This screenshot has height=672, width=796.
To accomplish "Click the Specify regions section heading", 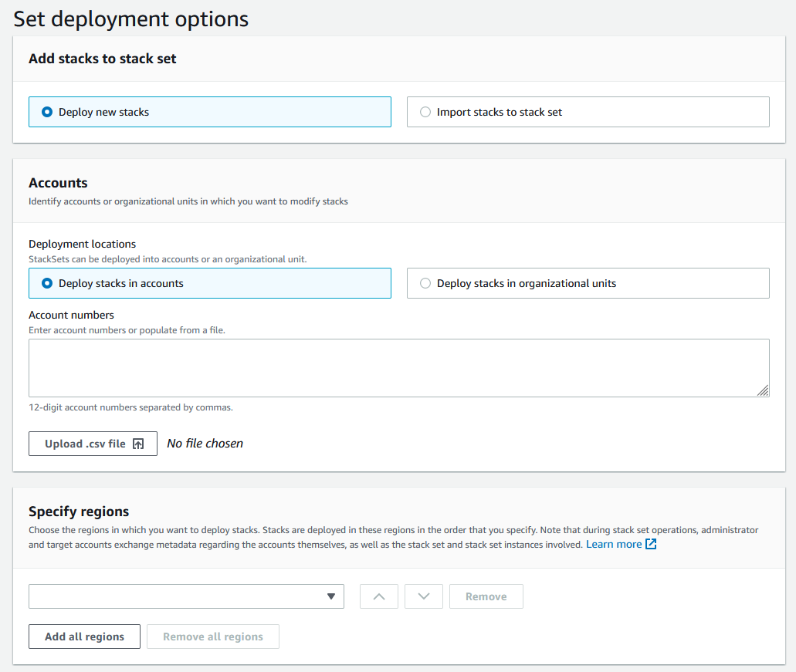I will click(x=79, y=511).
